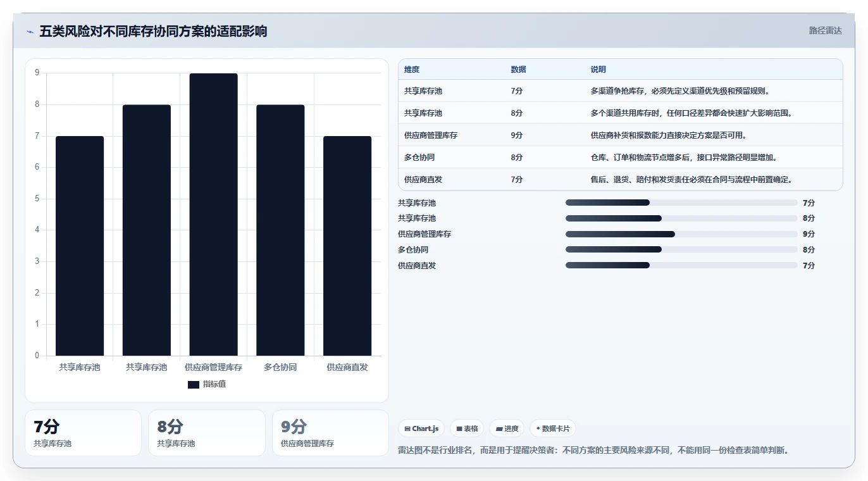The width and height of the screenshot is (868, 481).
Task: Click the 多仓协同 cell in the table
Action: [x=419, y=158]
